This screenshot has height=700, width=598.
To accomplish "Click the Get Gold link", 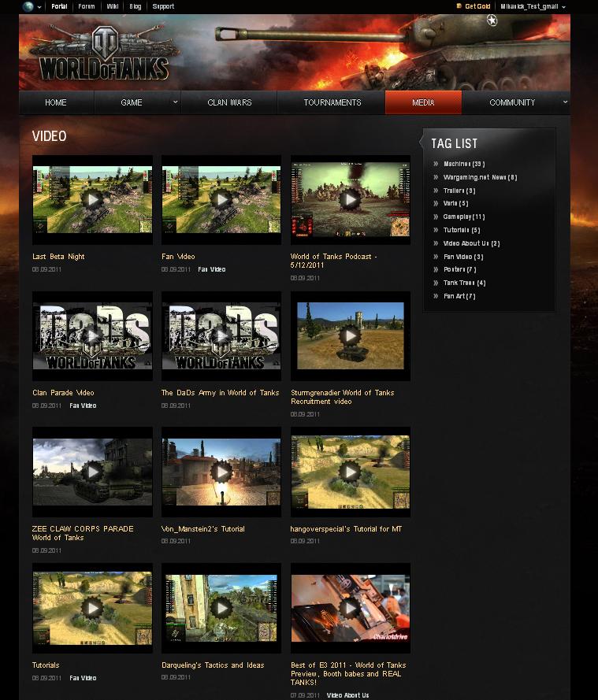I will tap(477, 6).
